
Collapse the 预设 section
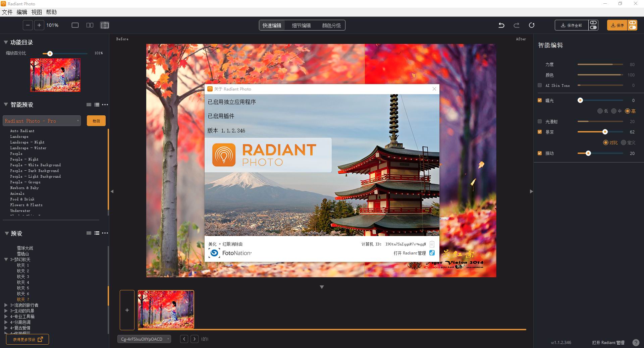click(6, 233)
